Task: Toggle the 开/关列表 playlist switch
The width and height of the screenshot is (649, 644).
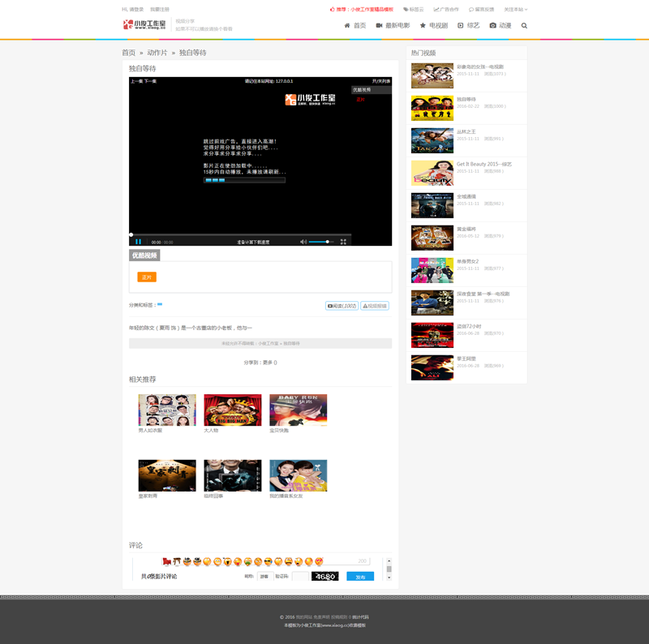Action: point(380,81)
